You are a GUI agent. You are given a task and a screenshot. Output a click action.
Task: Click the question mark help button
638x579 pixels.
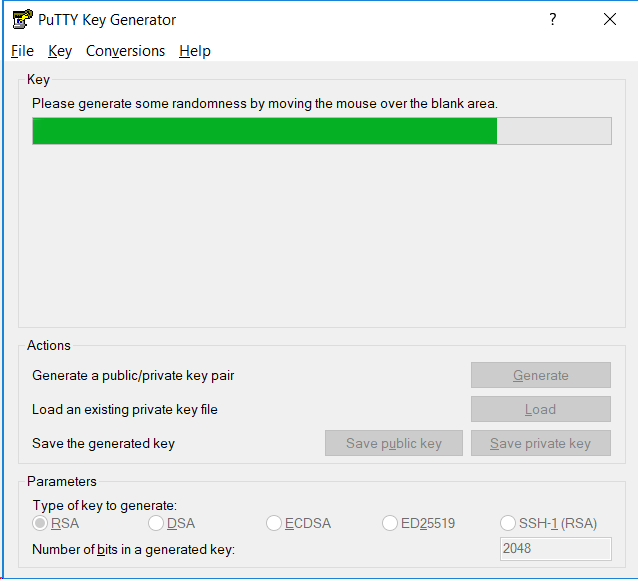point(553,19)
